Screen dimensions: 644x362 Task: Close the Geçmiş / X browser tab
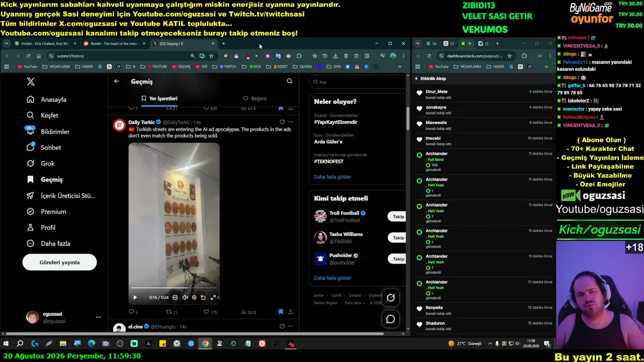[x=213, y=44]
